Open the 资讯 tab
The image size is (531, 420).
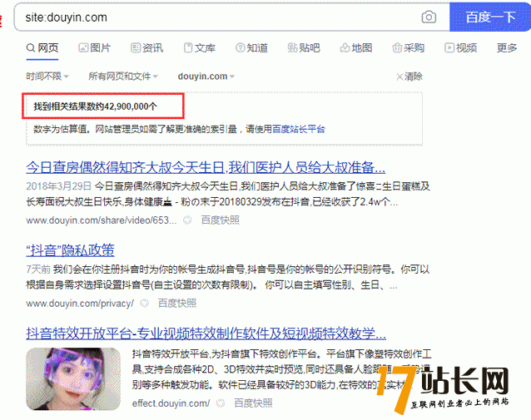(x=147, y=48)
